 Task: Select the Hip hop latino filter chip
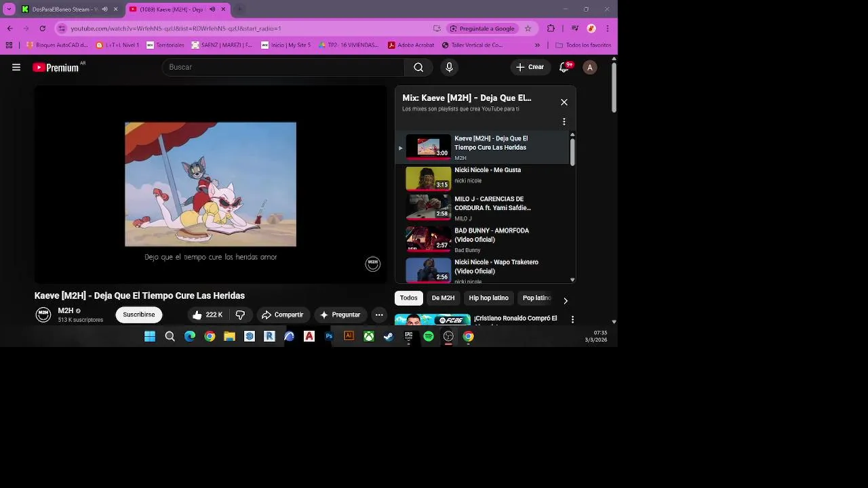tap(488, 298)
